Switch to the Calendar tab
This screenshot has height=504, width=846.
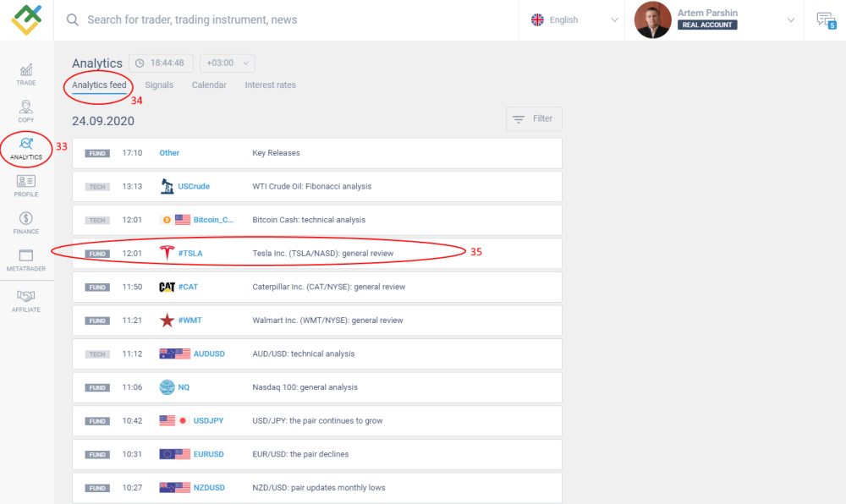pyautogui.click(x=209, y=85)
